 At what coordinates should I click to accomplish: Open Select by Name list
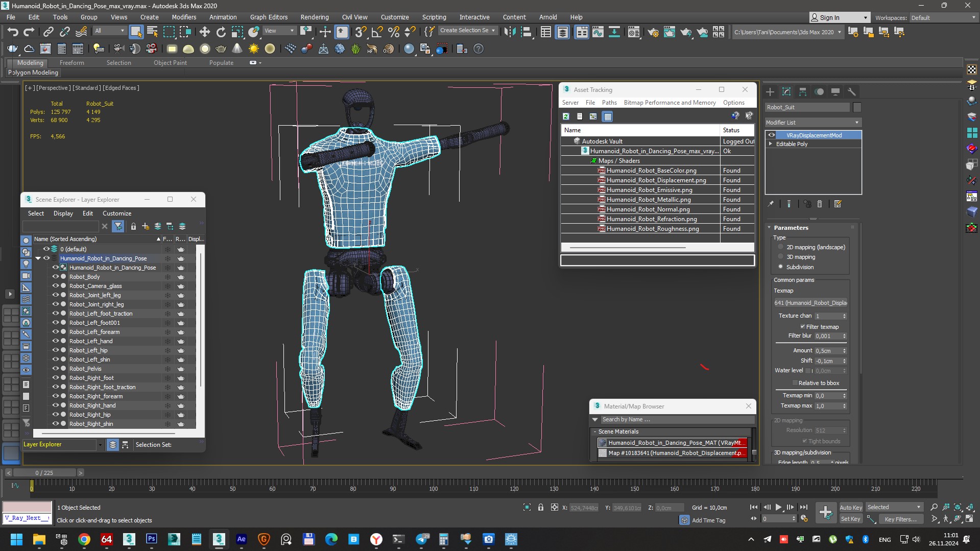click(x=152, y=32)
